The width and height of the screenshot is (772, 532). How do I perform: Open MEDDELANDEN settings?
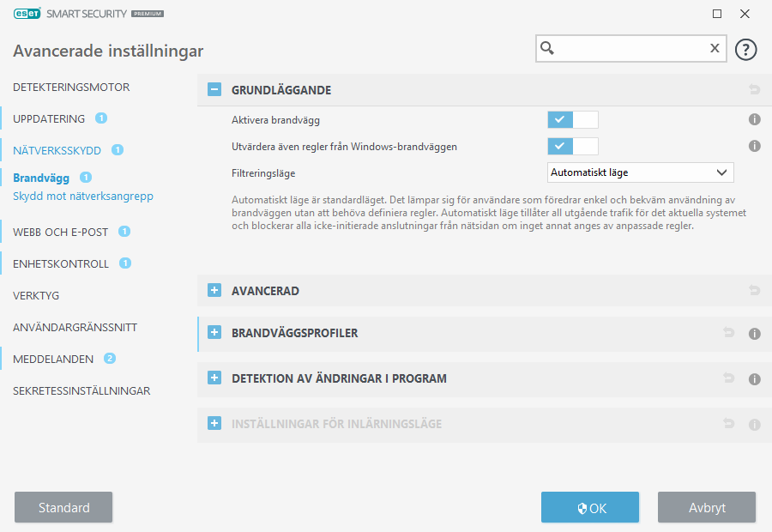pyautogui.click(x=53, y=359)
